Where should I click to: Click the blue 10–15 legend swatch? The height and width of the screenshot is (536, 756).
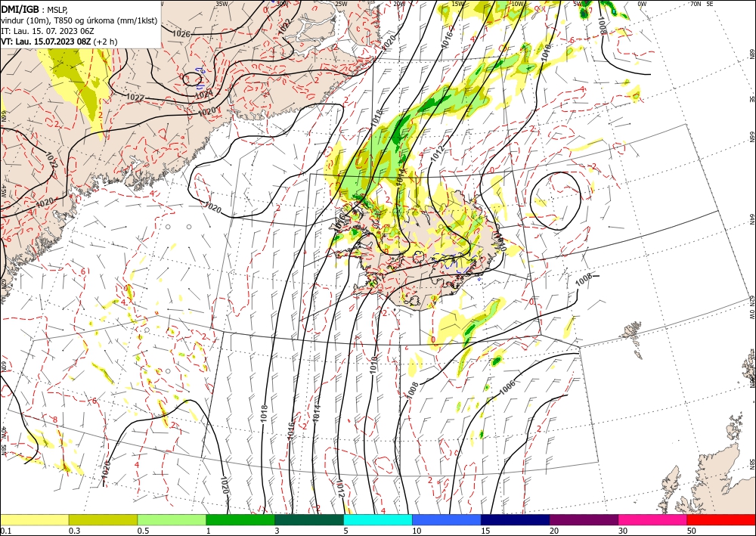pos(447,519)
